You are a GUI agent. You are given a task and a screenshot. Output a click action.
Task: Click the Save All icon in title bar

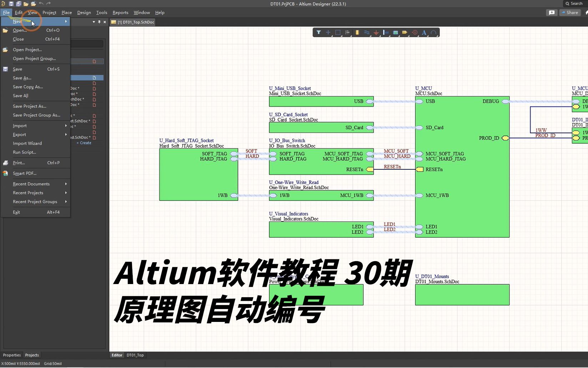pyautogui.click(x=19, y=4)
